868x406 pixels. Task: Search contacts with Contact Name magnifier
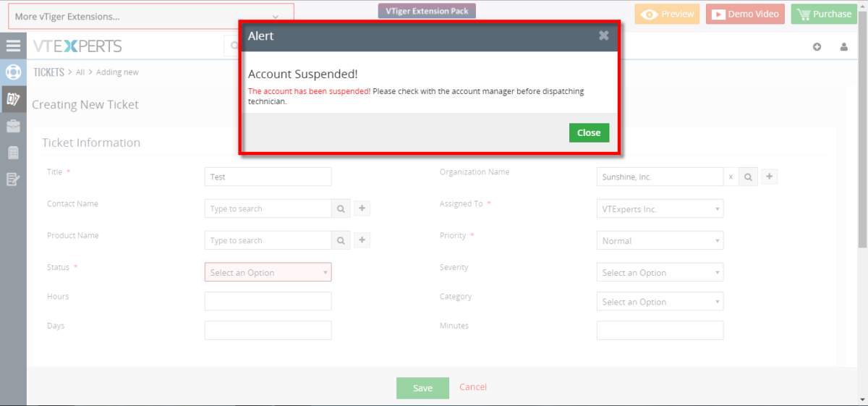pos(341,208)
